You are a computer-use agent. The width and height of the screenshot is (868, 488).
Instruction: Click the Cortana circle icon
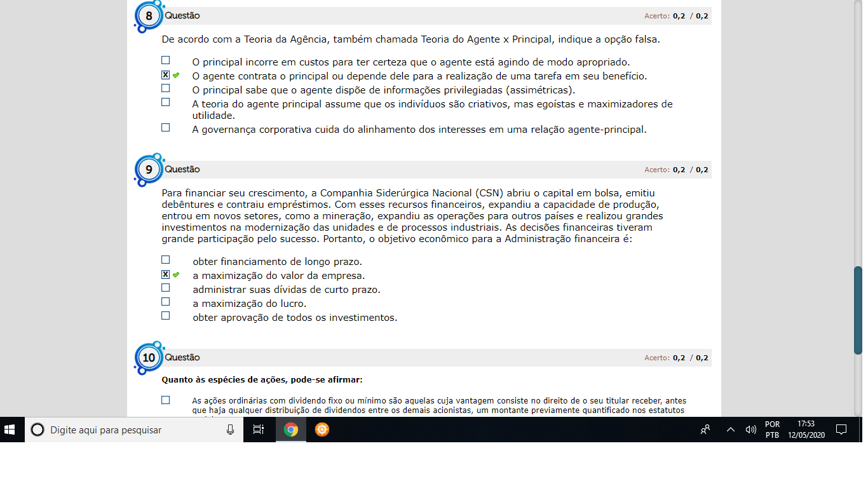pos(37,430)
